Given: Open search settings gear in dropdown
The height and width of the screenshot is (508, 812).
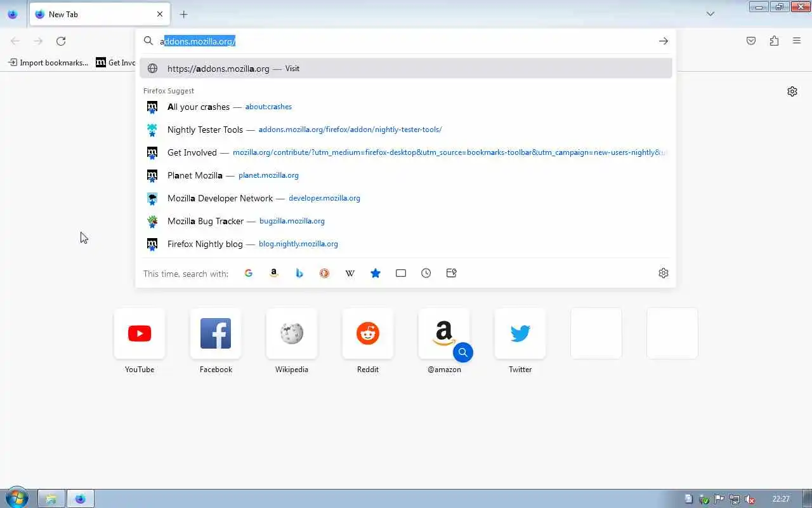Looking at the screenshot, I should (664, 273).
